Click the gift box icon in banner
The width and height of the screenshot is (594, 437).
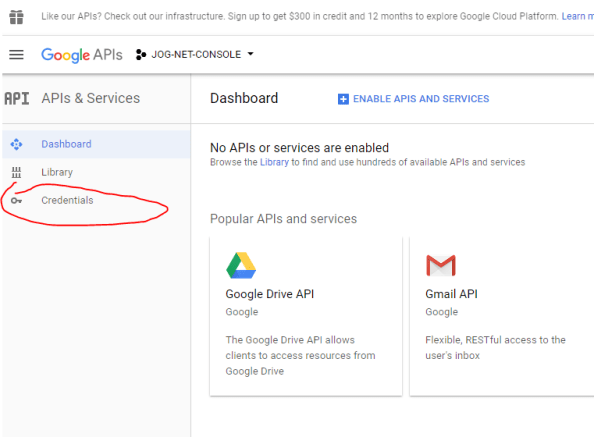click(16, 17)
